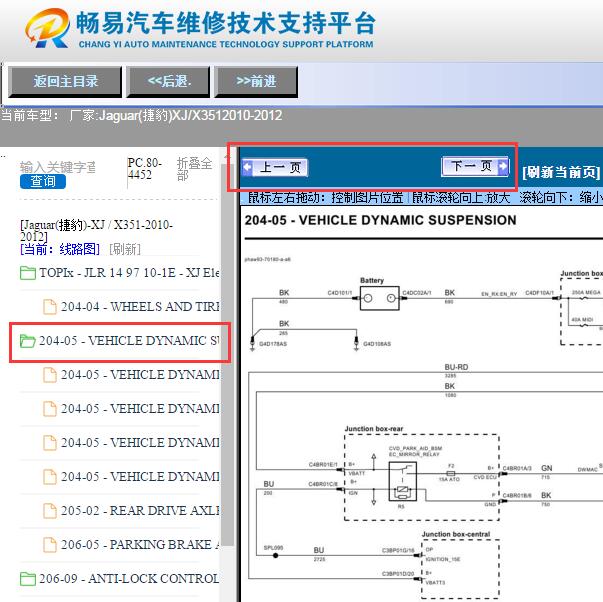Click the open 204-05 folder icon
Screen dimensions: 603x602
(x=28, y=341)
